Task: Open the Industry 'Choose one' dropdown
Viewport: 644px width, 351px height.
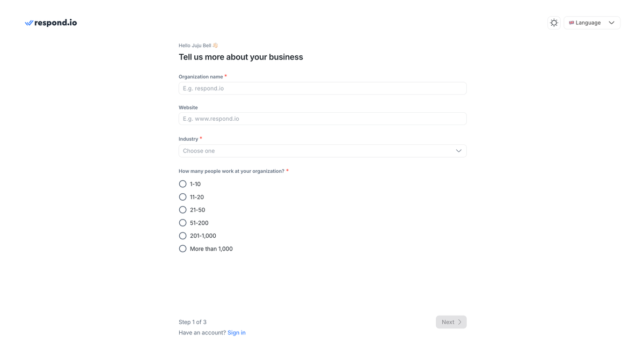Action: tap(322, 151)
